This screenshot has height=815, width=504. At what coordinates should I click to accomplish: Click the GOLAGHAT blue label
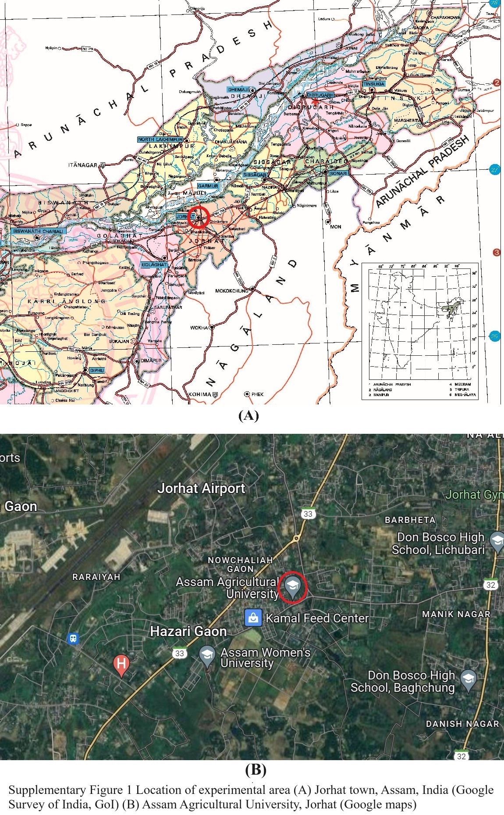tap(154, 265)
